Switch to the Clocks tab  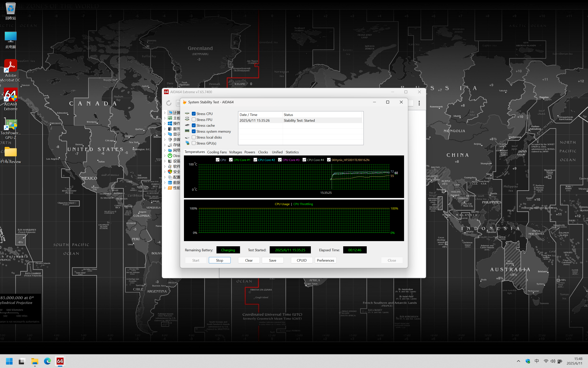coord(263,152)
